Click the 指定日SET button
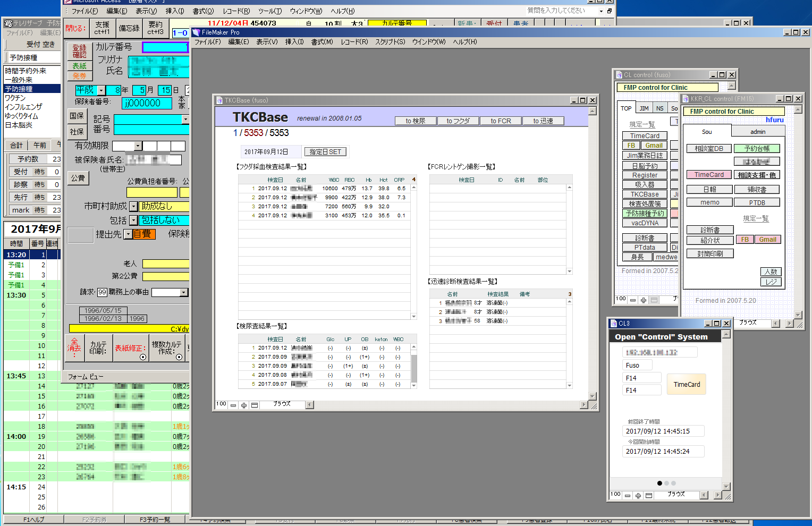Image resolution: width=812 pixels, height=526 pixels. [x=325, y=152]
